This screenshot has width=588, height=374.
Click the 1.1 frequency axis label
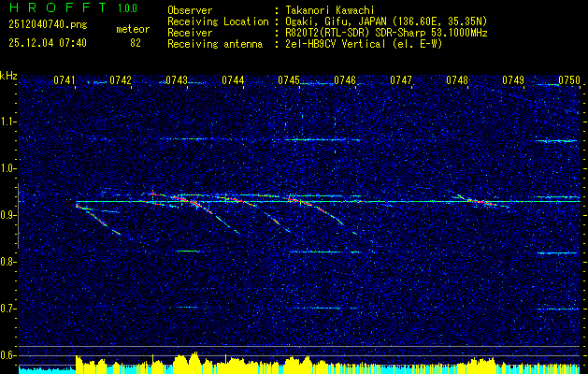tap(8, 122)
